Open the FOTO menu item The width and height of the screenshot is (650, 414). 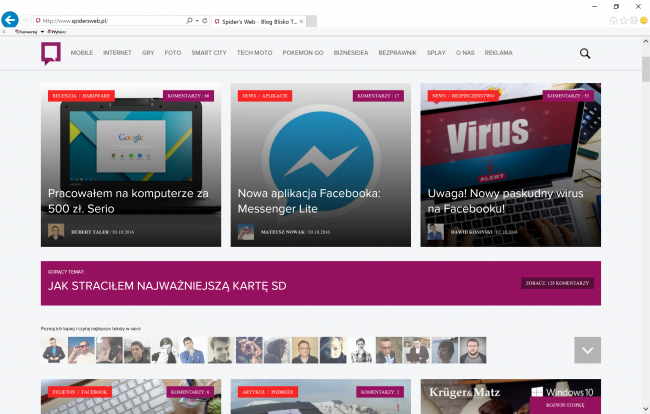173,53
